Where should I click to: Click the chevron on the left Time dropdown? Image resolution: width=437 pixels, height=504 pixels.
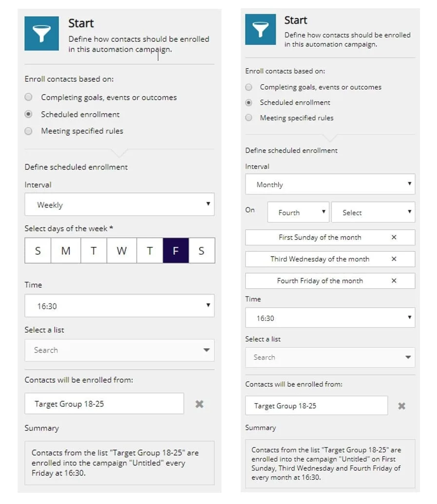208,306
